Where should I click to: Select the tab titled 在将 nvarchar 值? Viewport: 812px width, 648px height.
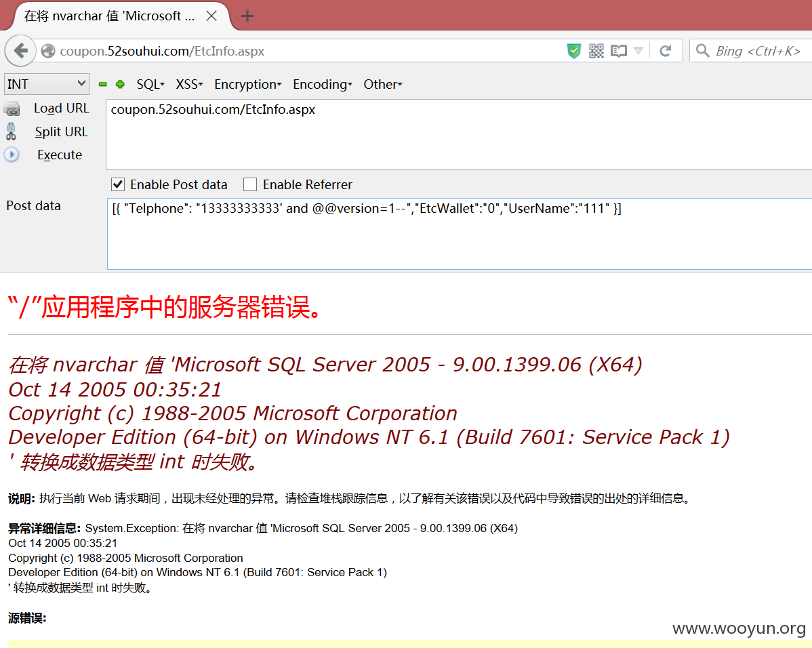[x=109, y=16]
